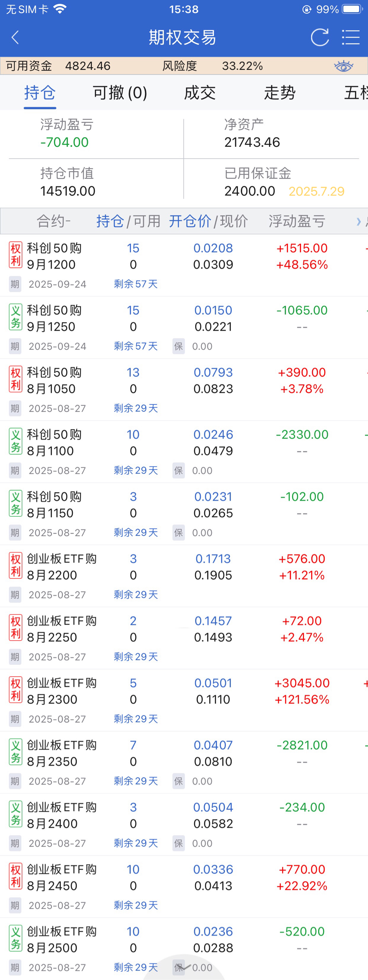
Task: Tap the 2025.7.29 date label
Action: click(316, 191)
